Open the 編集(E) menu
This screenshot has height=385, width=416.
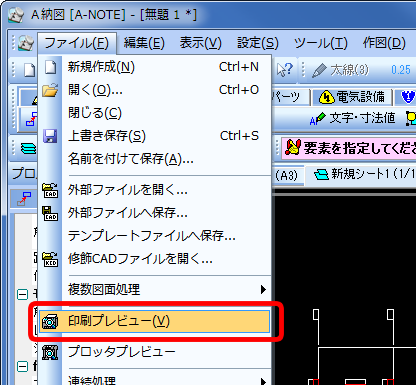pos(144,43)
